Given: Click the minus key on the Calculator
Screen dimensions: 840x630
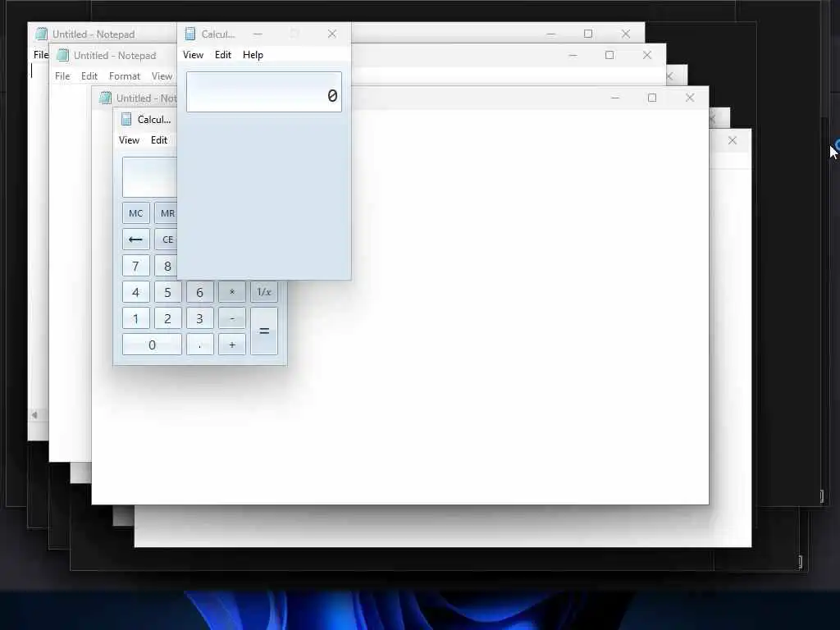Looking at the screenshot, I should coord(232,318).
